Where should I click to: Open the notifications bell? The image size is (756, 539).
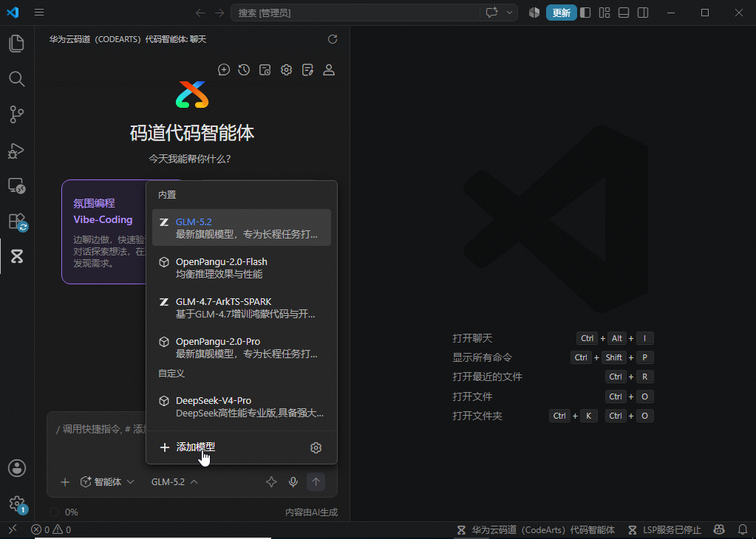743,530
